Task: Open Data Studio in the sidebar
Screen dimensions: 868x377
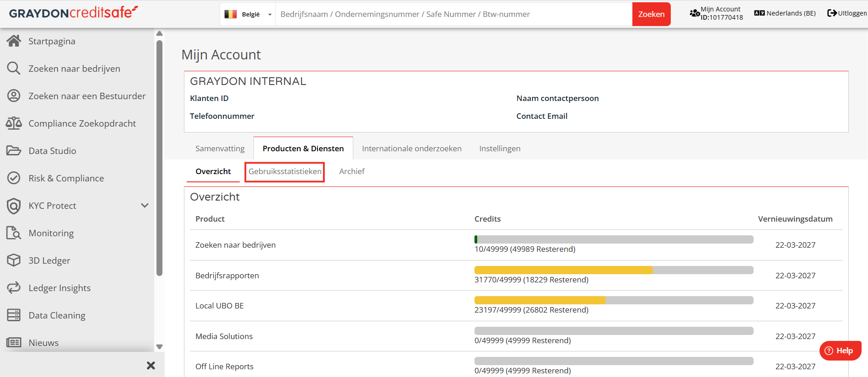Action: click(52, 151)
